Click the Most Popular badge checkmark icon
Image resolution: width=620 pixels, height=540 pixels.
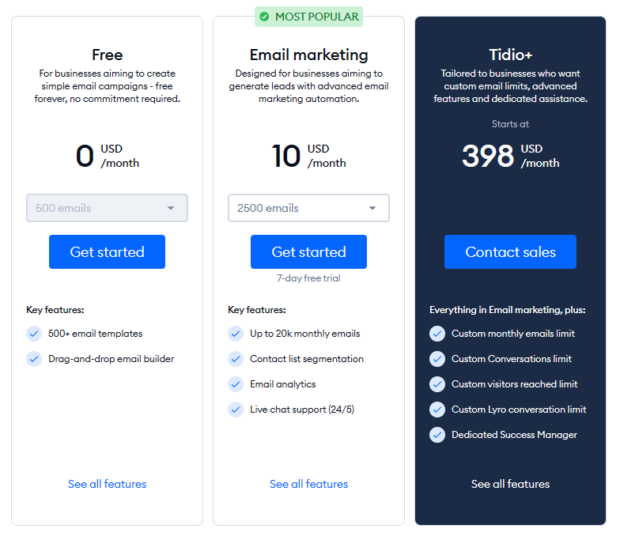tap(264, 17)
